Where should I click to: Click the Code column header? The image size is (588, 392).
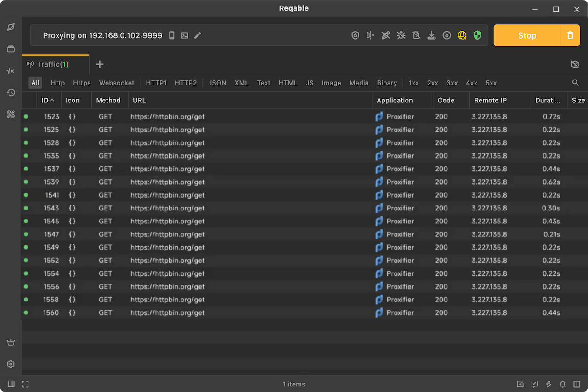click(451, 100)
